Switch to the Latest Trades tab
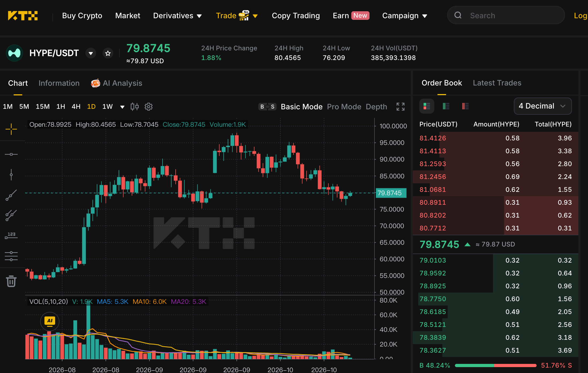Image resolution: width=588 pixels, height=373 pixels. (497, 83)
